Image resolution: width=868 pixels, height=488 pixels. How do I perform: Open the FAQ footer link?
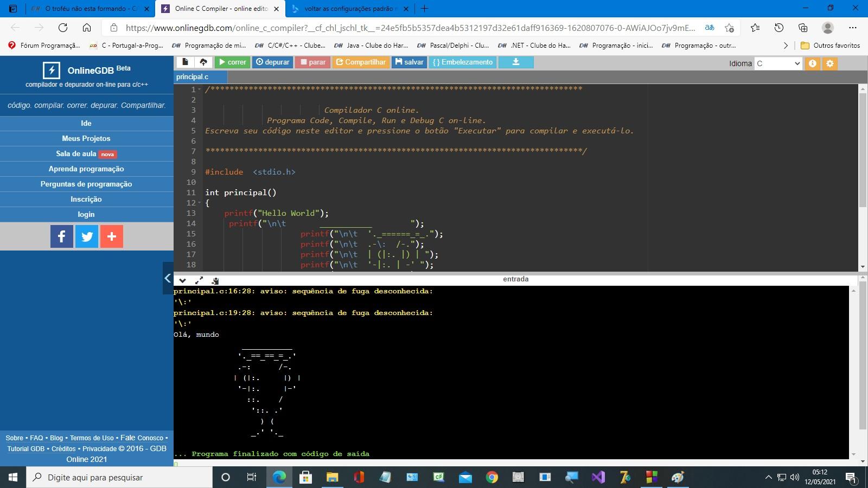click(x=36, y=438)
